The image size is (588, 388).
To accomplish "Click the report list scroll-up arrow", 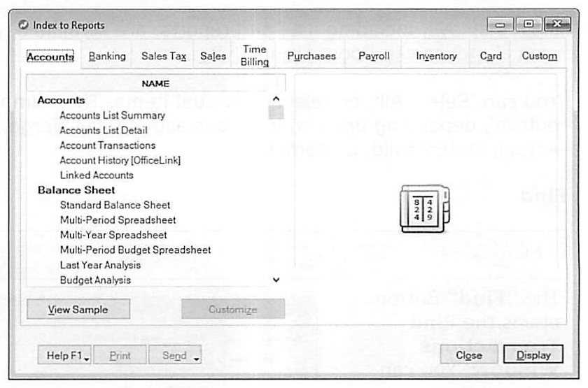I will pos(276,99).
